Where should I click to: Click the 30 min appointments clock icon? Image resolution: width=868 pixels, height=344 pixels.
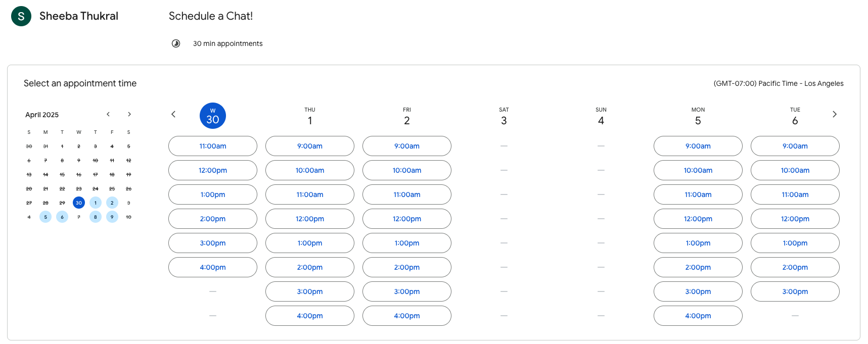click(x=176, y=43)
